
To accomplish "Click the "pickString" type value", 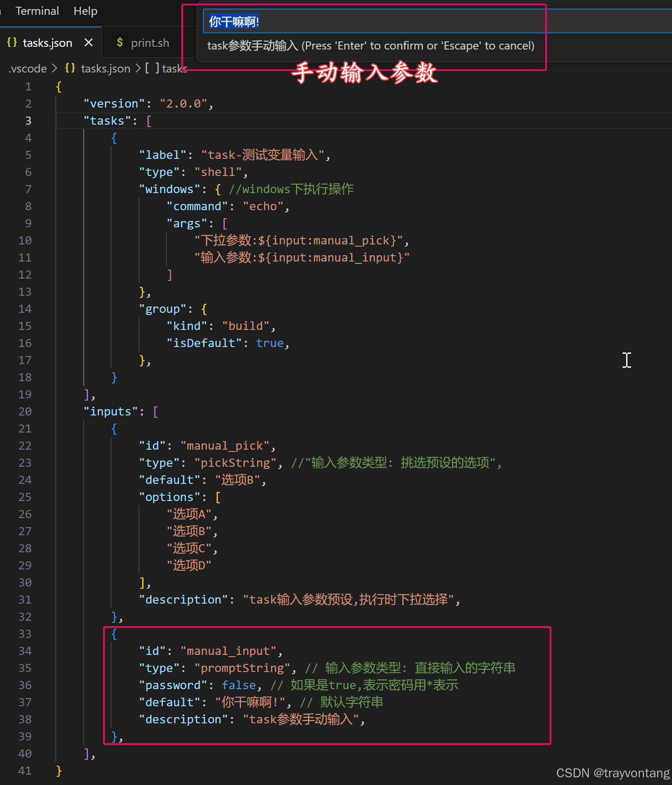I will pos(235,463).
